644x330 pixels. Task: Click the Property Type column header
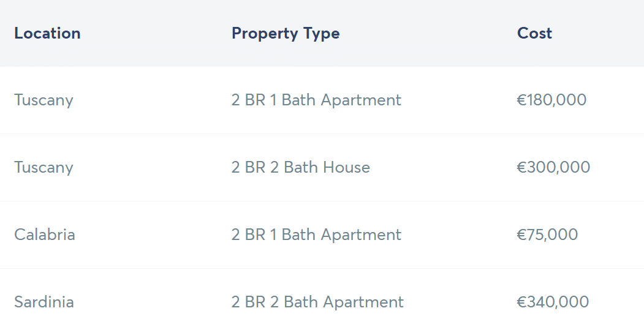click(x=286, y=34)
